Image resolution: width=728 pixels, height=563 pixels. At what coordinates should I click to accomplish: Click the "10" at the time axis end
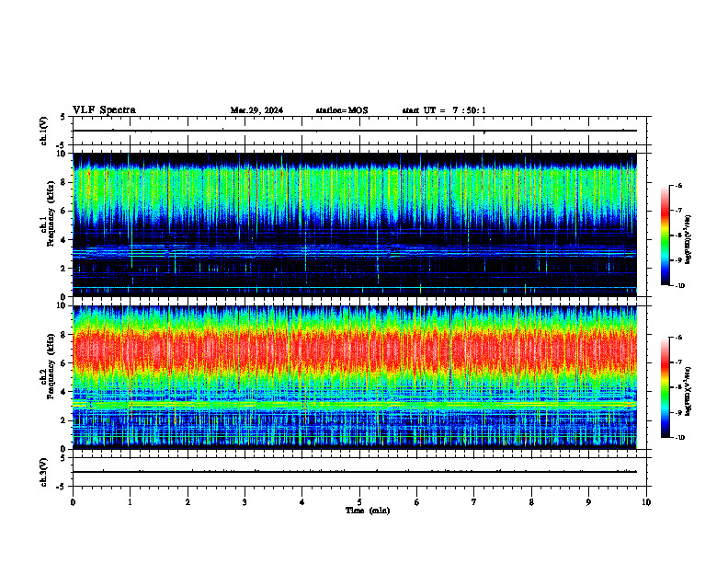(646, 502)
